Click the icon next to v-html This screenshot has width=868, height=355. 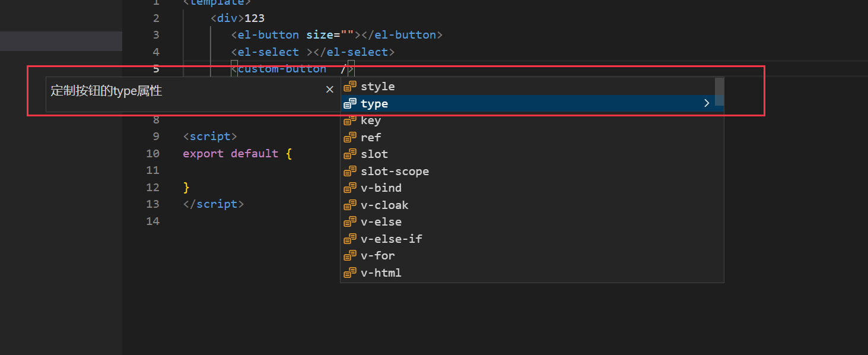pos(350,272)
